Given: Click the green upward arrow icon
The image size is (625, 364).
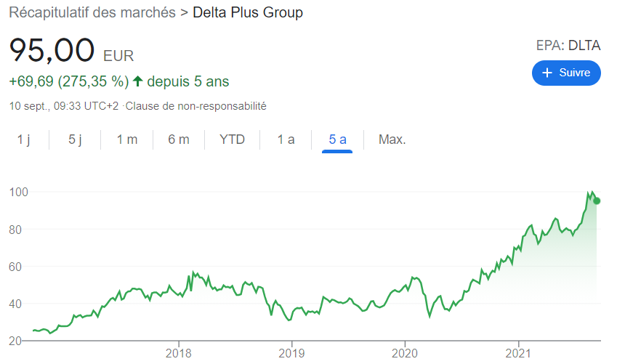Looking at the screenshot, I should click(x=137, y=81).
